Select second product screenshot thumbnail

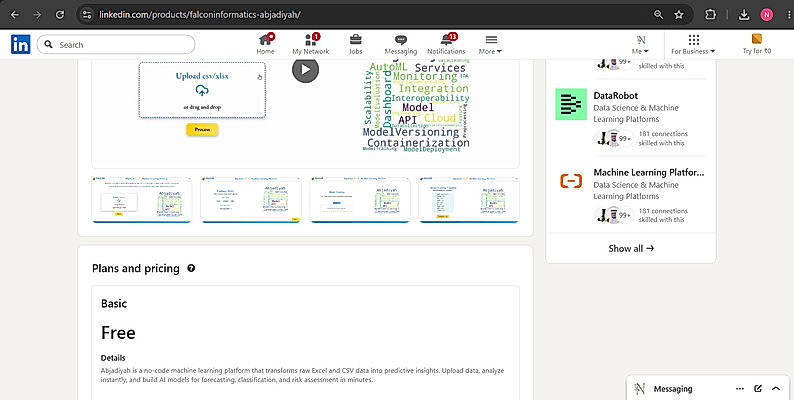(251, 199)
